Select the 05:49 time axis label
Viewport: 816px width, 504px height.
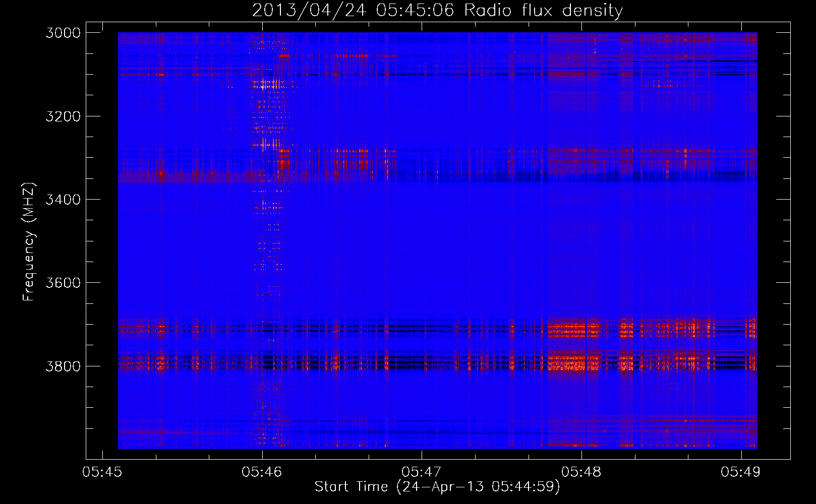click(741, 472)
